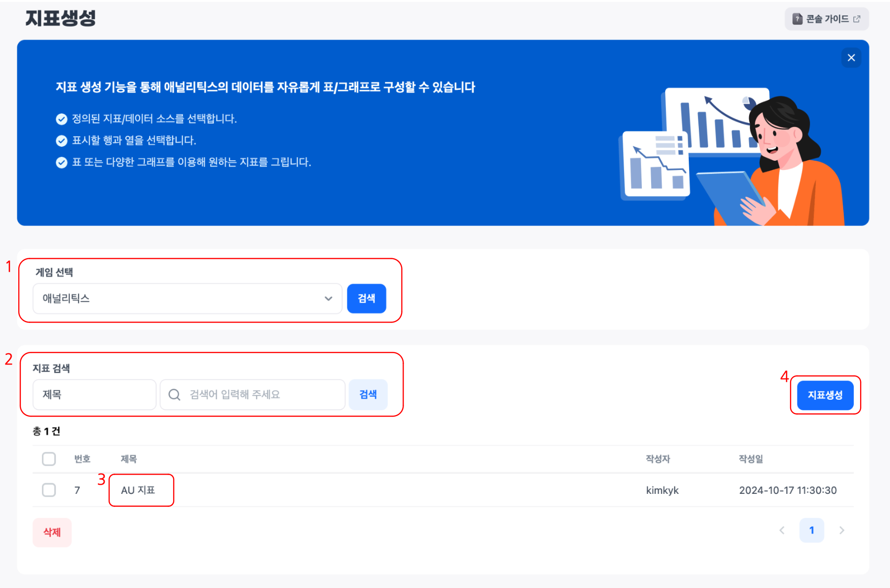Viewport: 890px width, 588px height.
Task: Click the 검색 button next to game selector
Action: click(x=366, y=298)
